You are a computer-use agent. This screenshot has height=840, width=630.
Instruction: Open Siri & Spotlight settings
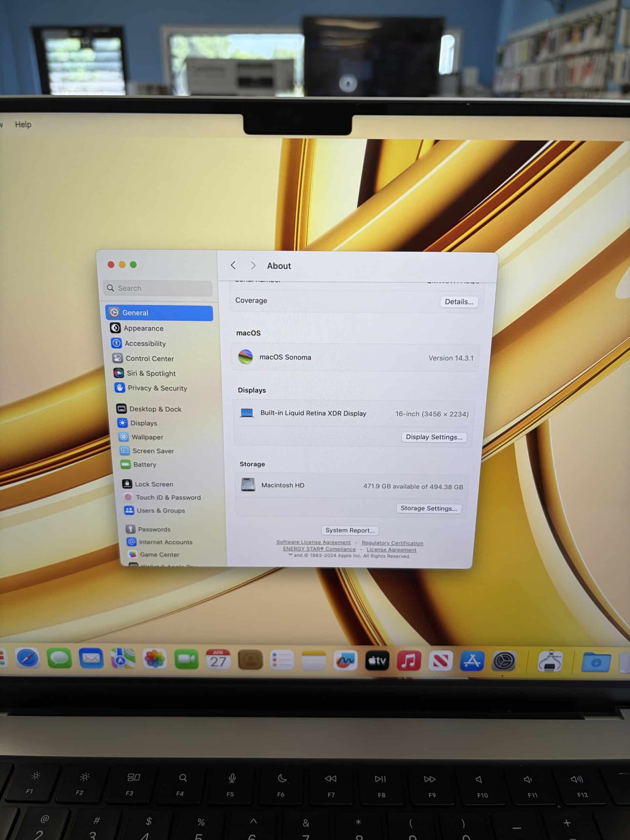(151, 373)
